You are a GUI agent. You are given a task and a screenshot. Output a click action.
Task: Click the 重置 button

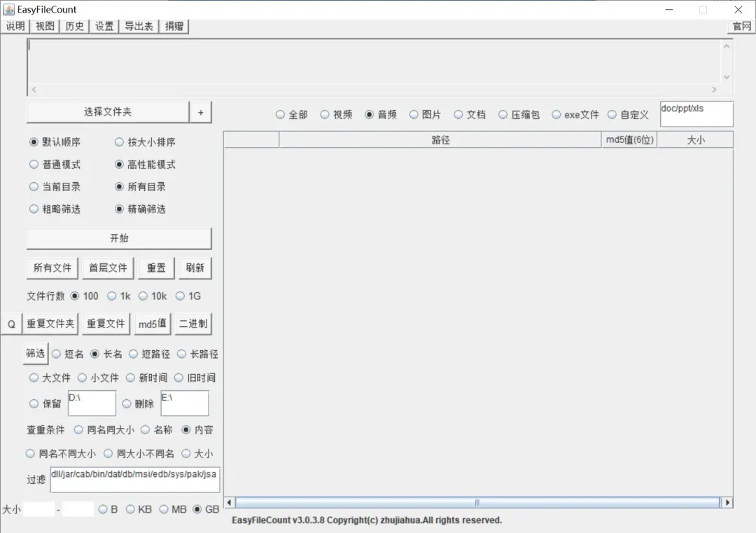(x=156, y=268)
